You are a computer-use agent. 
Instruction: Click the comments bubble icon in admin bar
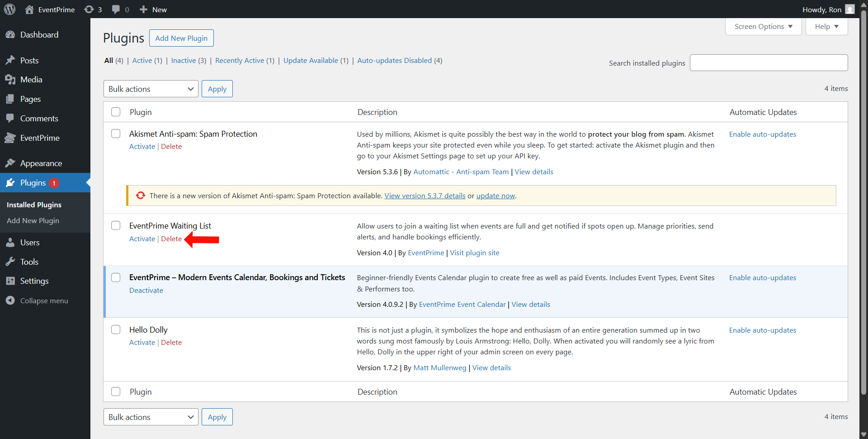[x=116, y=10]
